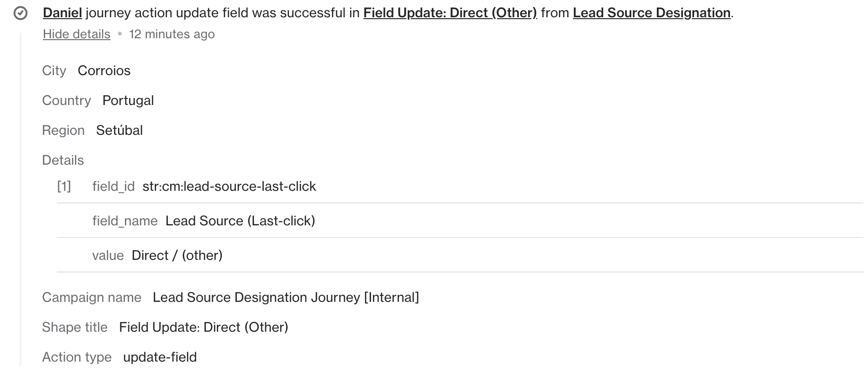Click the field_id key label
Viewport: 868px width, 377px height.
(113, 186)
